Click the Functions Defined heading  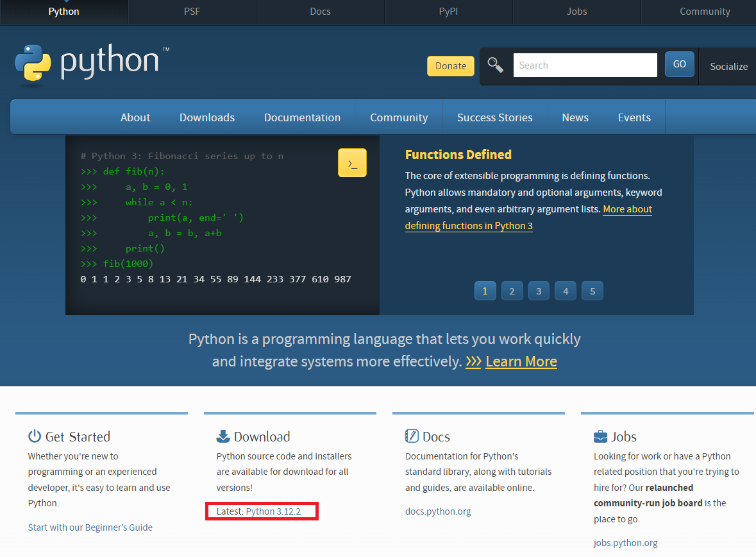pyautogui.click(x=458, y=155)
